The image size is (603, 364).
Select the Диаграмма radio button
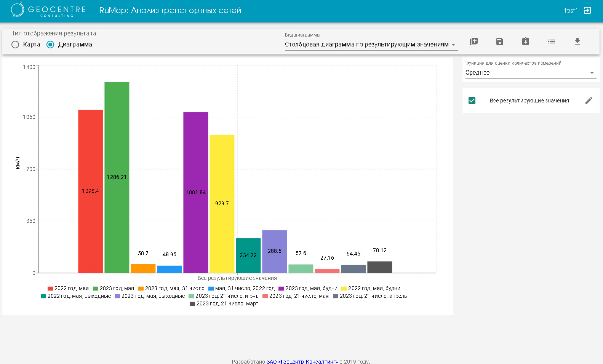[50, 45]
